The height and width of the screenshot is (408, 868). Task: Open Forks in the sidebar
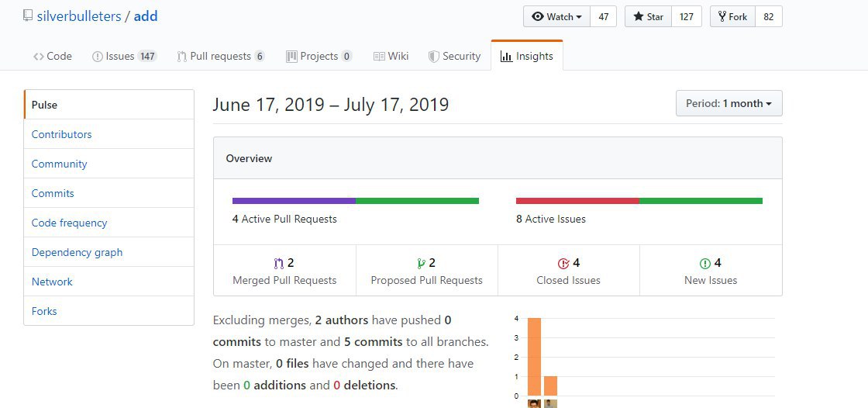pyautogui.click(x=109, y=310)
